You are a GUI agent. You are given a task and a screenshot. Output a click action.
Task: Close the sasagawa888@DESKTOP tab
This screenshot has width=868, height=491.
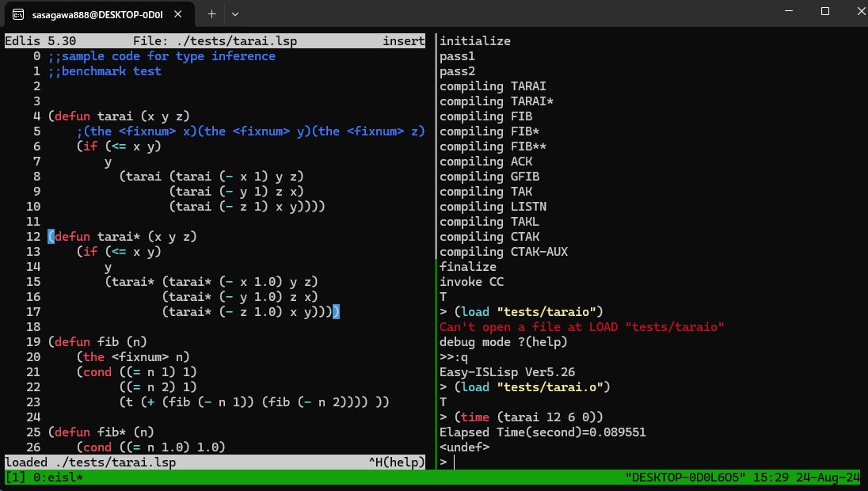pyautogui.click(x=177, y=14)
